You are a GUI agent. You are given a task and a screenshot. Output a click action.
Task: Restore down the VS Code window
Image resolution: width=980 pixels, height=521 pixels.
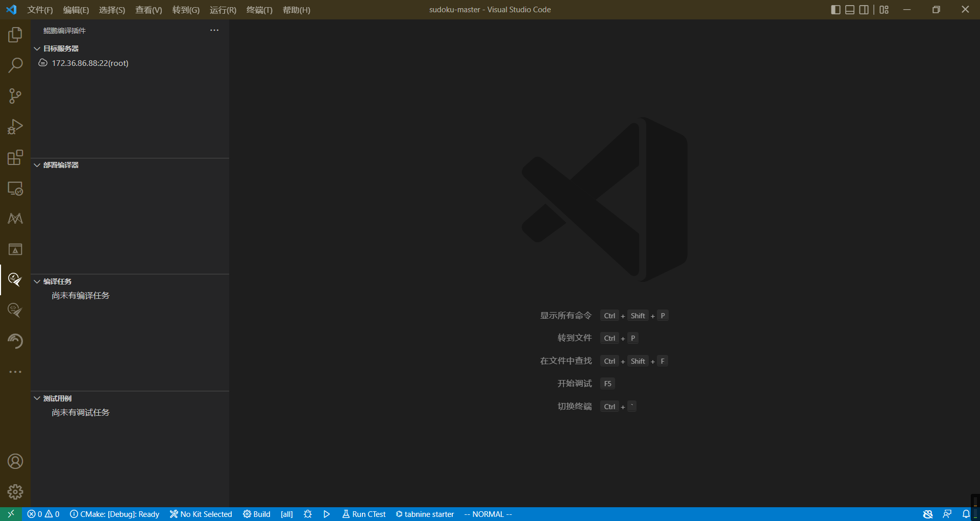[936, 10]
